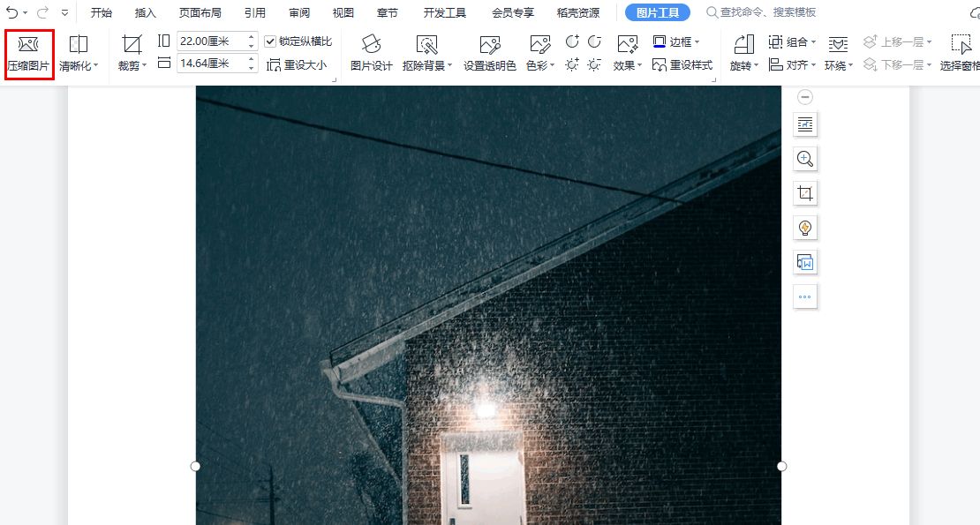Click the 下移一层 button
Image resolution: width=980 pixels, height=525 pixels.
pos(898,65)
